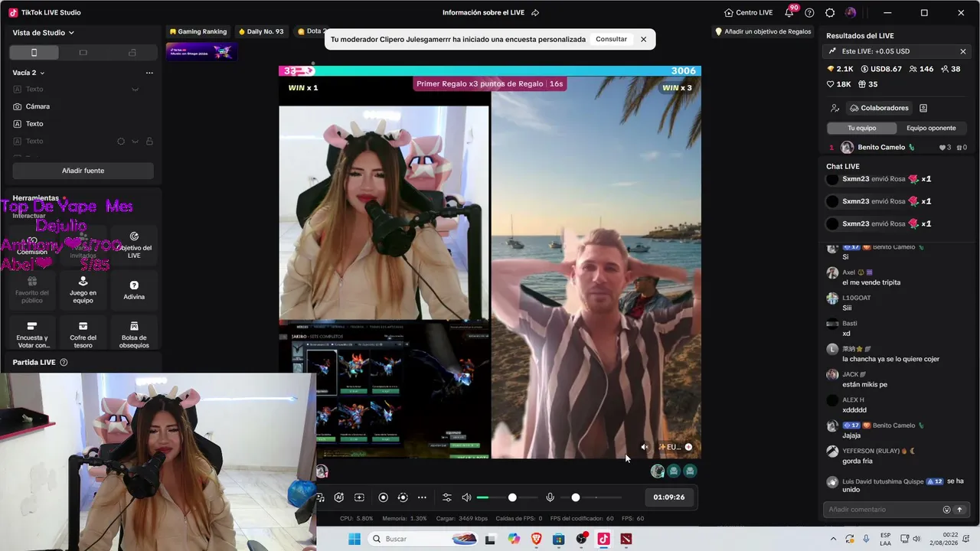Open Windows Start menu
980x551 pixels.
tap(354, 539)
